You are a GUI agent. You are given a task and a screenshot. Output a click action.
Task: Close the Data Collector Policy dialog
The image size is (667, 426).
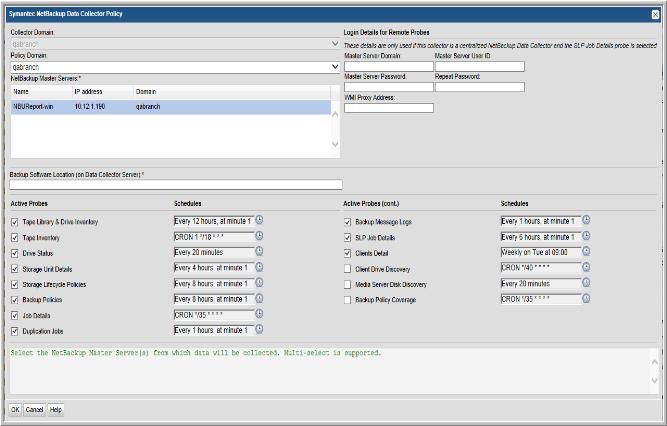pyautogui.click(x=652, y=12)
